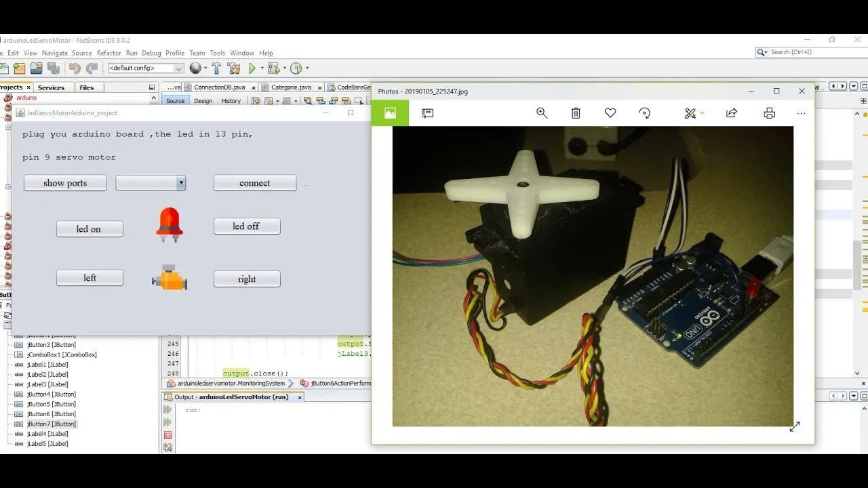Click the Profile Project icon
The image size is (868, 488).
click(296, 68)
